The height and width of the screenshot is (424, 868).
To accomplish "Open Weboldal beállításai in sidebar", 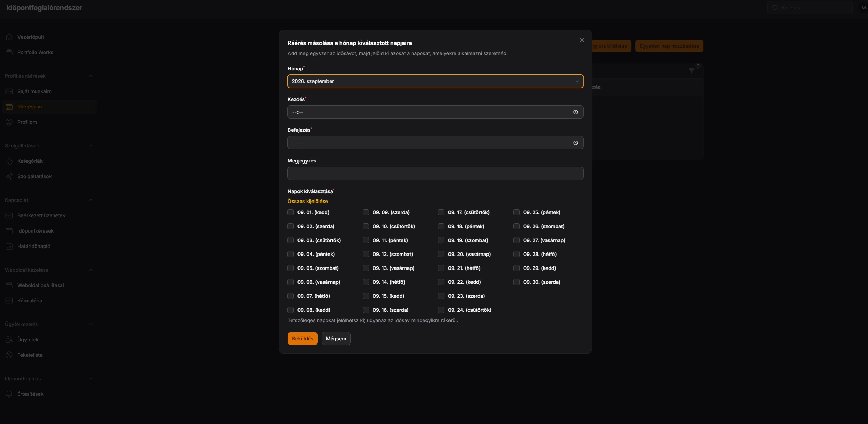I will 50,285.
